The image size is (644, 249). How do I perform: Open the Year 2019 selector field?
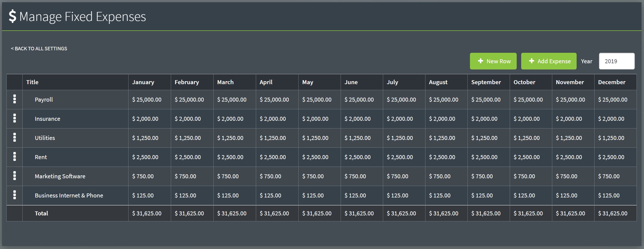tap(616, 61)
